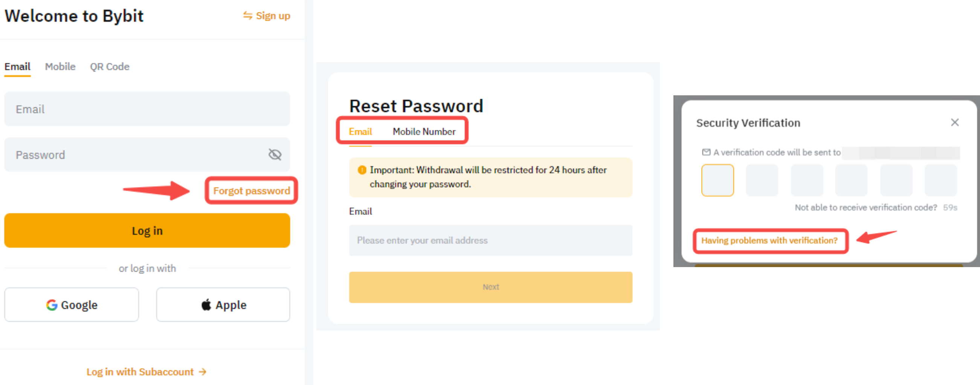Viewport: 980px width, 385px height.
Task: Close the Security Verification dialog
Action: (954, 122)
